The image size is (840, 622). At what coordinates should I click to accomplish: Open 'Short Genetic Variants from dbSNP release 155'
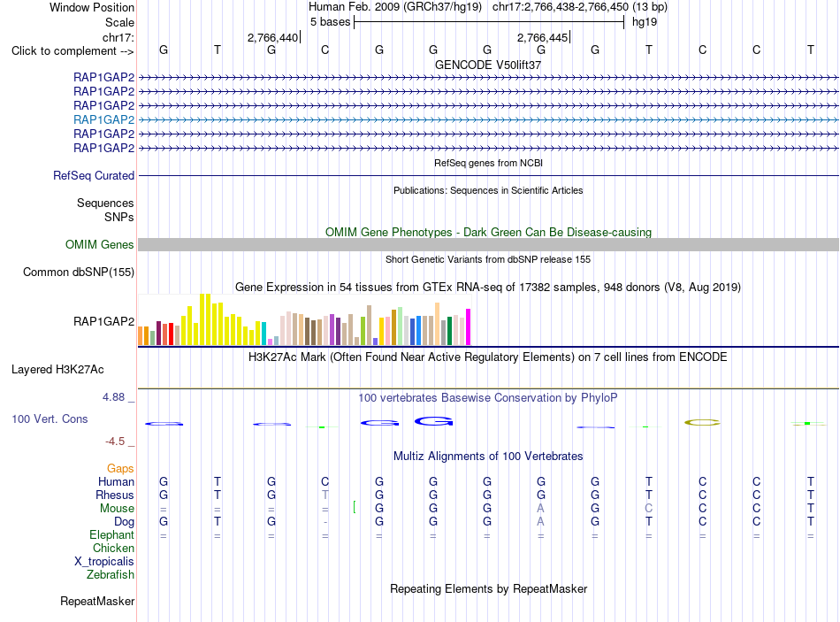click(x=488, y=259)
